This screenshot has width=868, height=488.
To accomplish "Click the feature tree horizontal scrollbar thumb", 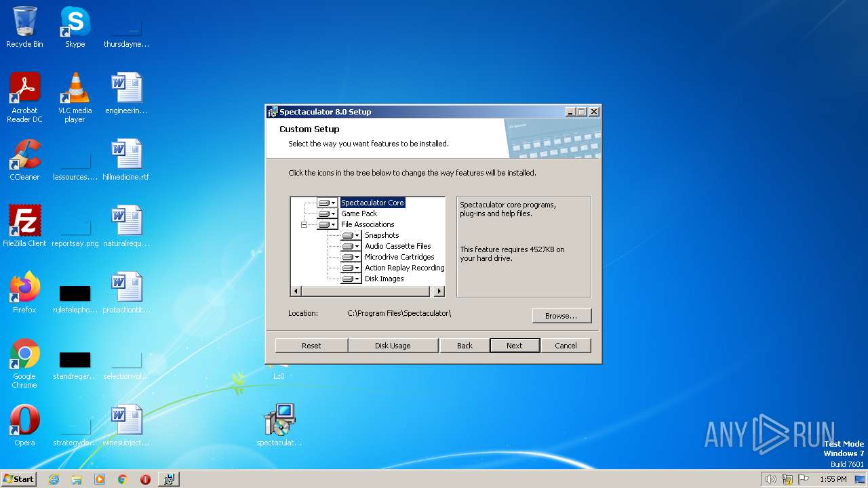I will (x=365, y=291).
